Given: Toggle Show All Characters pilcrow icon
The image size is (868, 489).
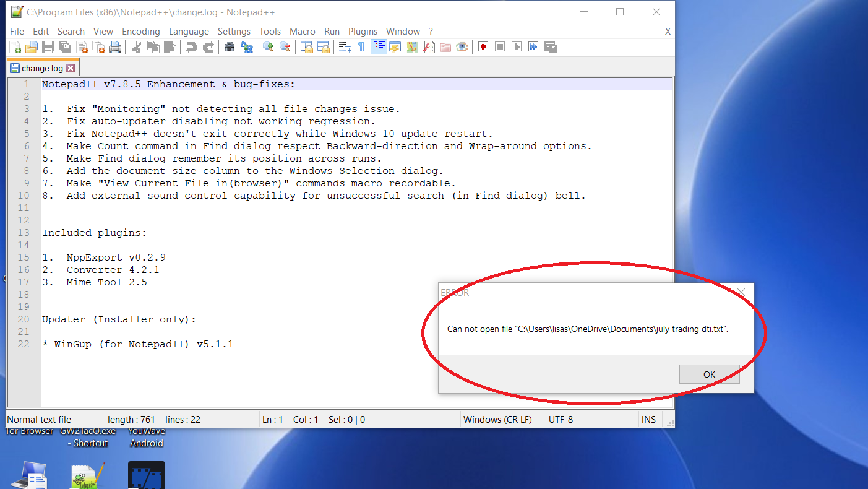Looking at the screenshot, I should (362, 47).
